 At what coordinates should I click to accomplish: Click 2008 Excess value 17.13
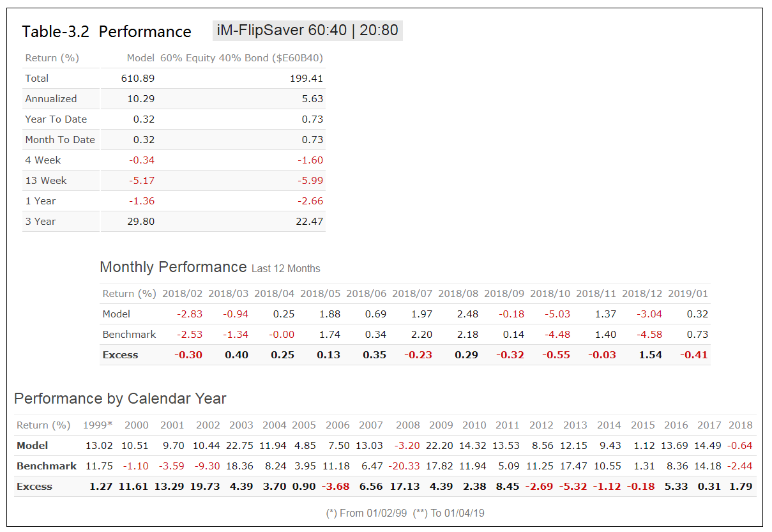pos(405,487)
